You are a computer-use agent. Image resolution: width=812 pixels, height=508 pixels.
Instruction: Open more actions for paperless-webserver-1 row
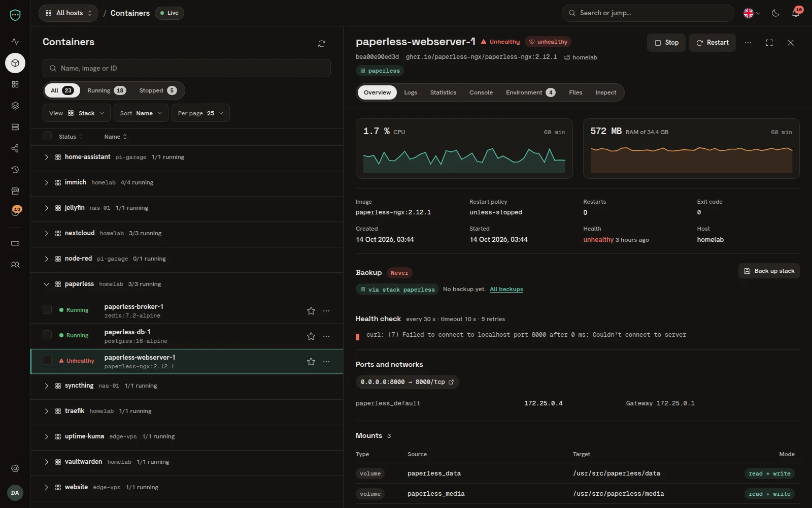(326, 362)
